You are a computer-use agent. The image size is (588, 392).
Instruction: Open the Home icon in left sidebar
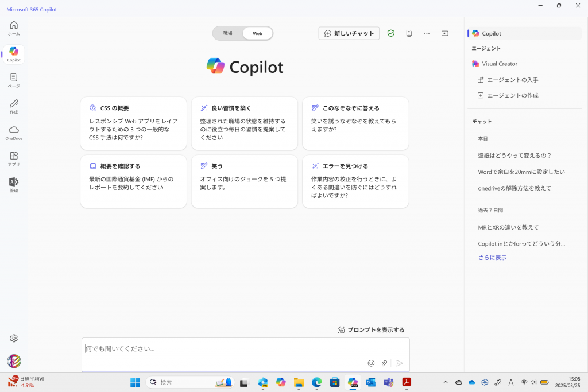[x=14, y=28]
